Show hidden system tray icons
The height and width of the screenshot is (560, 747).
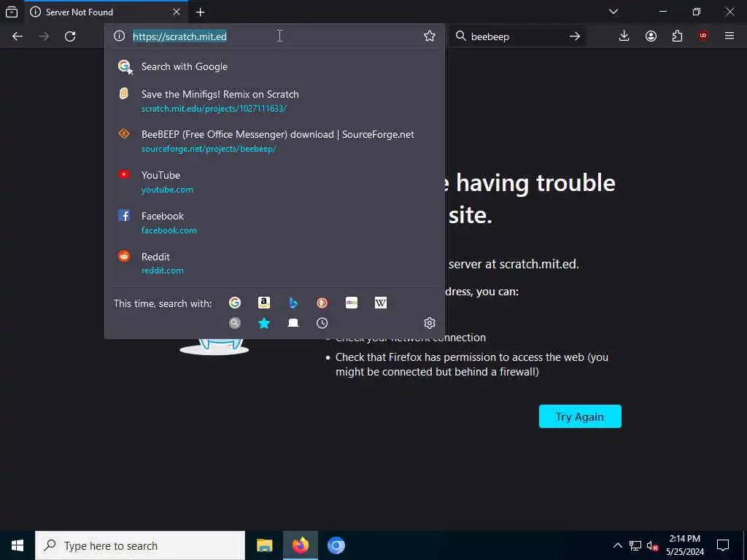tap(617, 545)
